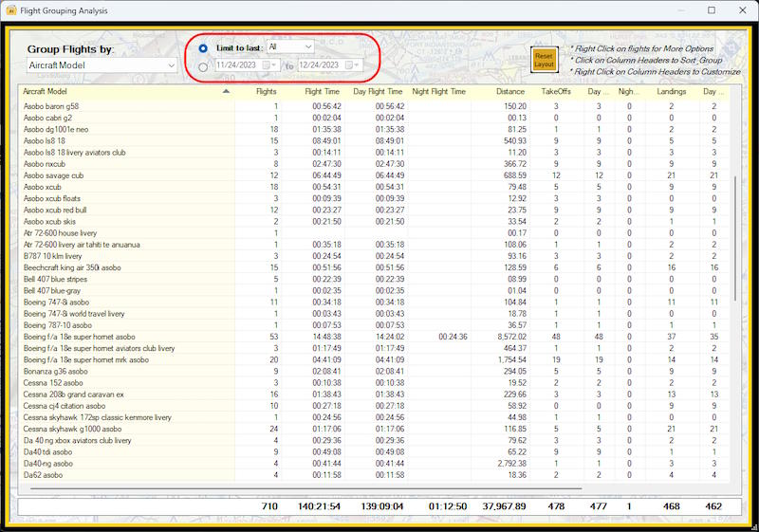The height and width of the screenshot is (532, 759).
Task: Select the 'Asobo savage cub' row
Action: (373, 175)
